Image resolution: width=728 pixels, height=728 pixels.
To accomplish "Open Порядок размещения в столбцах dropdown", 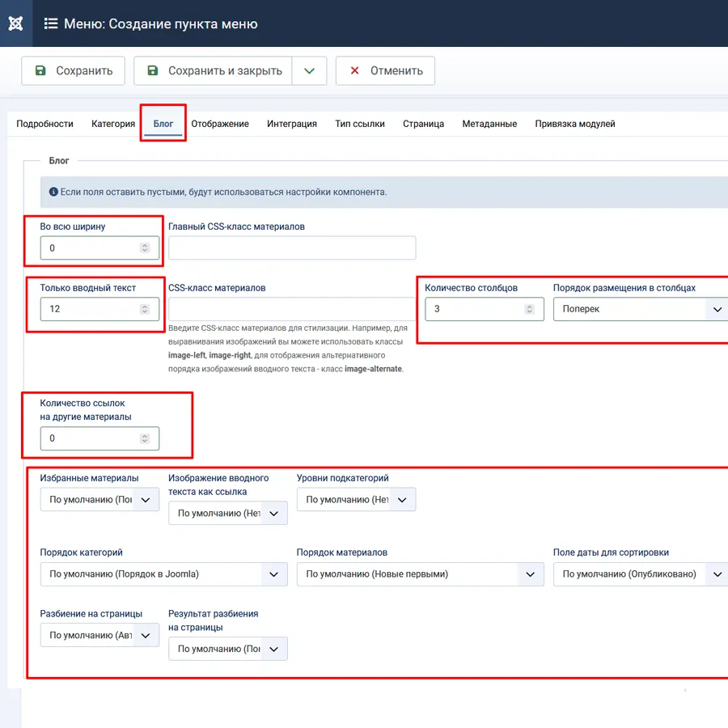I will tap(639, 309).
